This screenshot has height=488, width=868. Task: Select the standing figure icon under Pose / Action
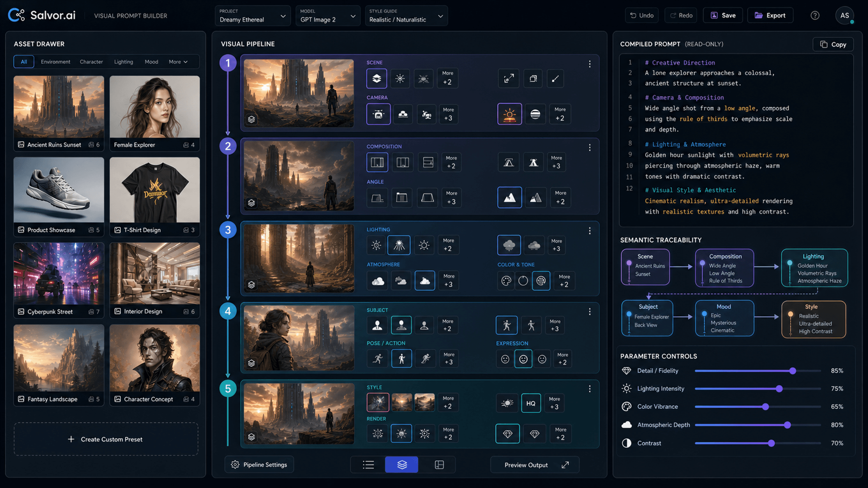[x=401, y=359]
